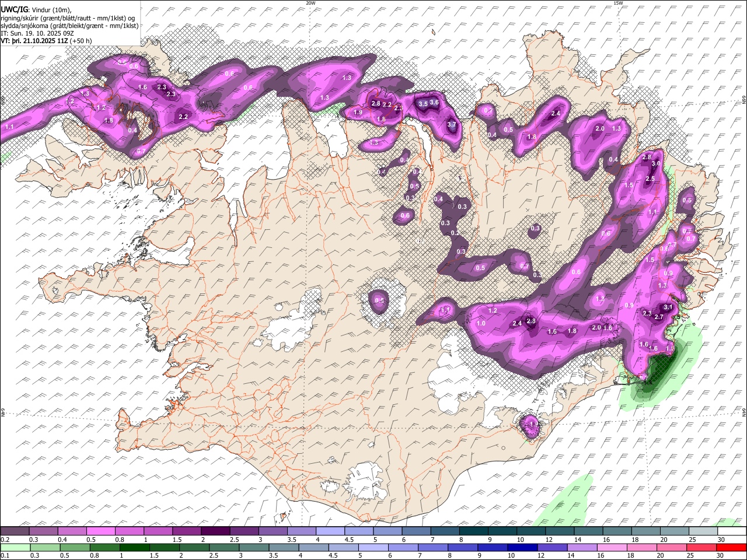Click the '2.7' snowfall value on the map
This screenshot has width=747, height=560.
point(659,317)
